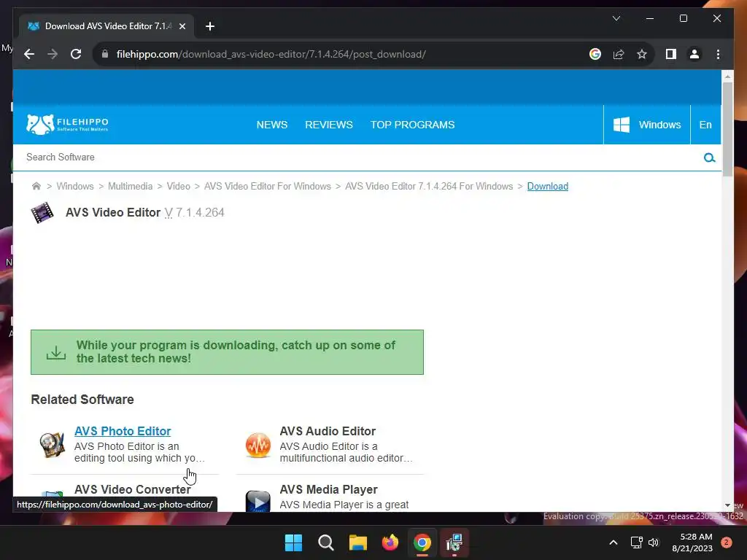Viewport: 747px width, 560px height.
Task: Open the volume control in the tray
Action: coord(654,542)
